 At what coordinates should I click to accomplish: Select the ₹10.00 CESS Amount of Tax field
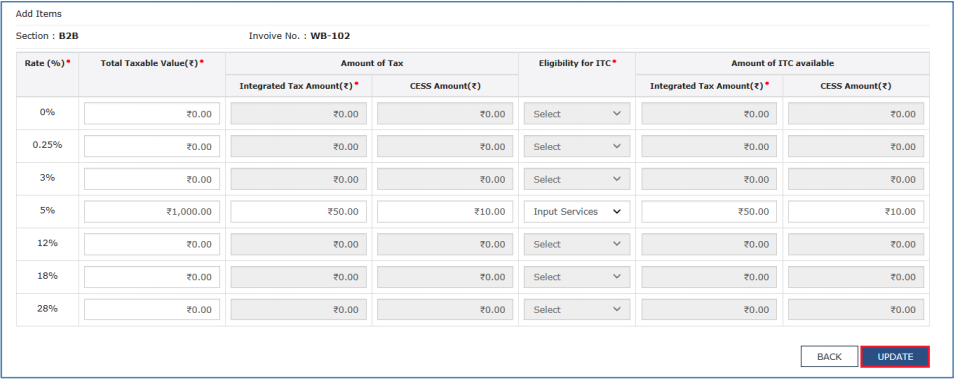coord(445,212)
